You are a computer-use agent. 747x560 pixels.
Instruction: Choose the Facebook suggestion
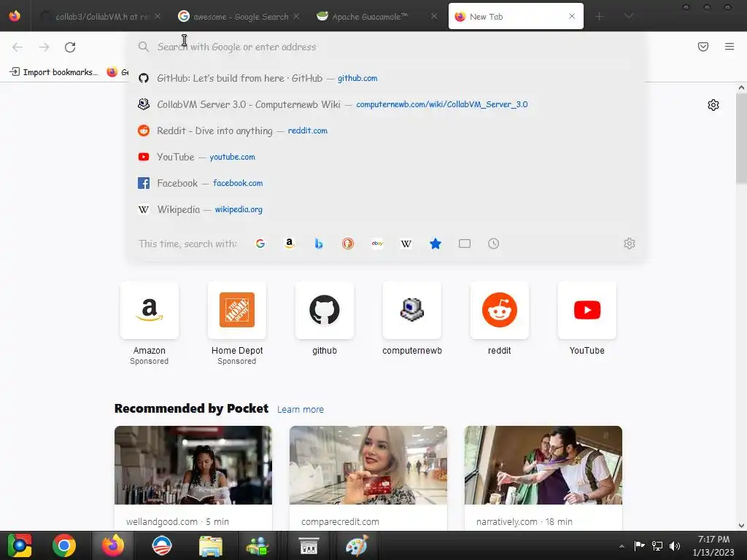386,183
